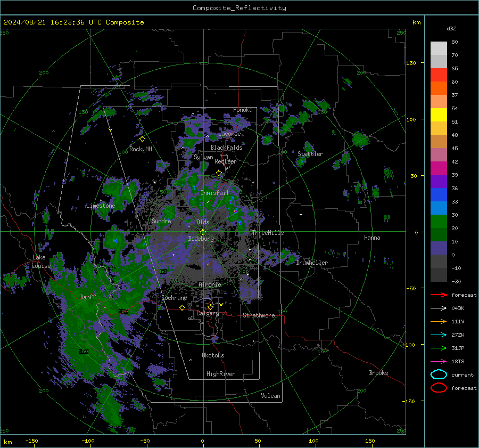This screenshot has height=448, width=479.
Task: Pick the bright yellow swatch in dBZ legend
Action: (439, 115)
